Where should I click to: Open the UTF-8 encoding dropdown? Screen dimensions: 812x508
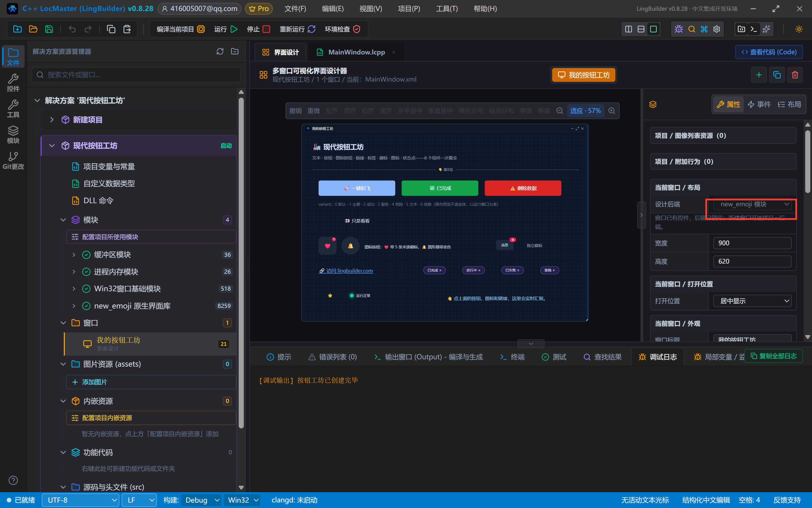[81, 500]
